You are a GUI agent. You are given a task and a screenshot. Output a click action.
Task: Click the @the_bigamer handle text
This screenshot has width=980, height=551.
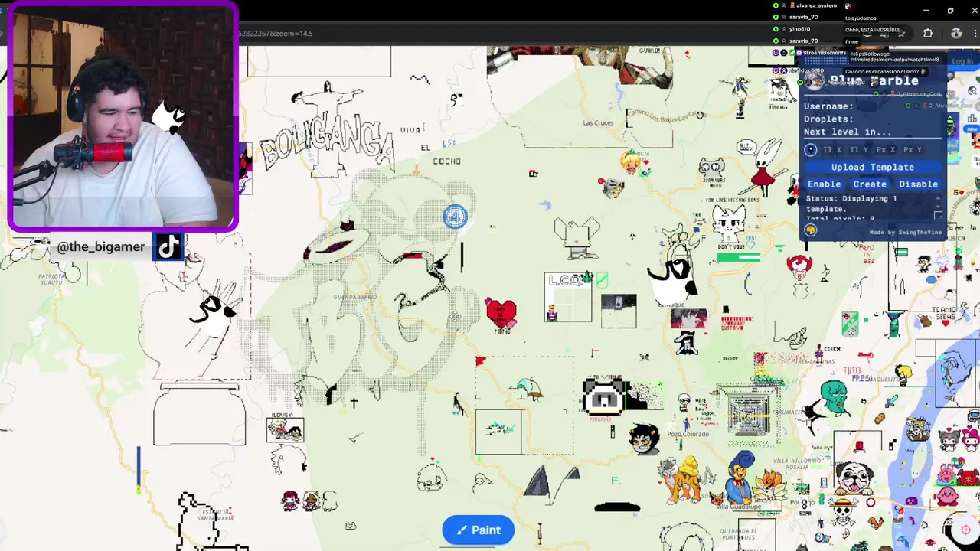coord(100,246)
